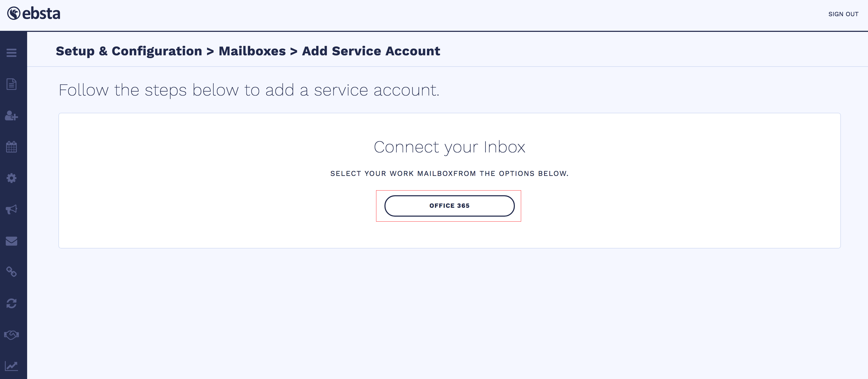Viewport: 868px width, 379px height.
Task: Click the chain link icon in the sidebar
Action: [11, 272]
